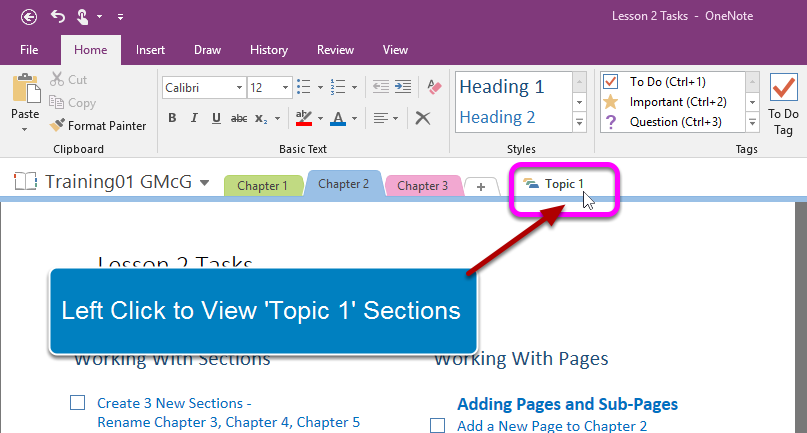
Task: Undo the last action
Action: [x=58, y=16]
